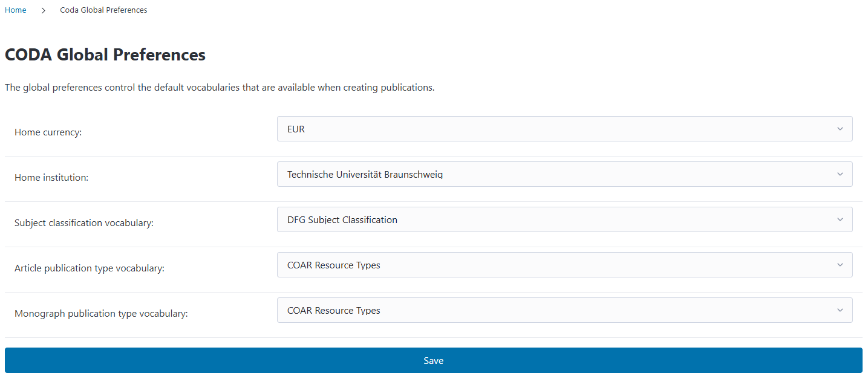Click the Coda Global Preferences breadcrumb item
Viewport: 868px width, 379px height.
[x=103, y=10]
